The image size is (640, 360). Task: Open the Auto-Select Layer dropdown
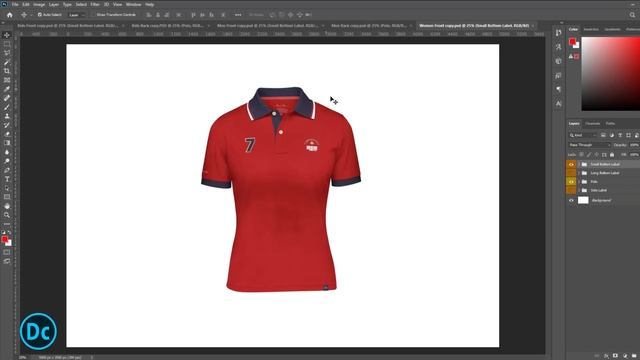(76, 15)
